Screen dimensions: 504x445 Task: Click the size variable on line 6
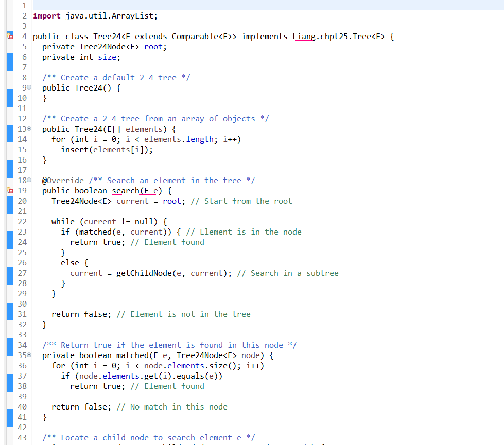pyautogui.click(x=108, y=57)
